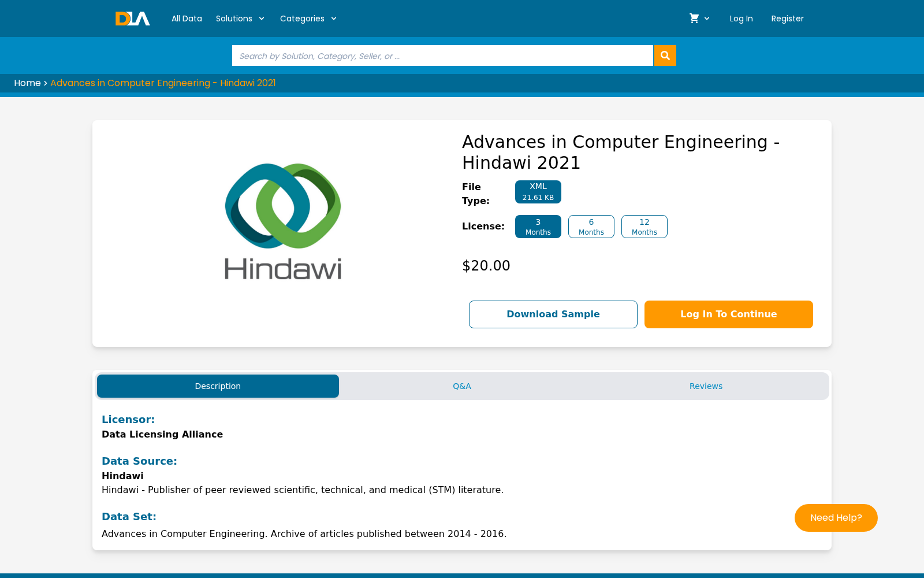924x578 pixels.
Task: Choose the 6 Months license
Action: coord(591,227)
